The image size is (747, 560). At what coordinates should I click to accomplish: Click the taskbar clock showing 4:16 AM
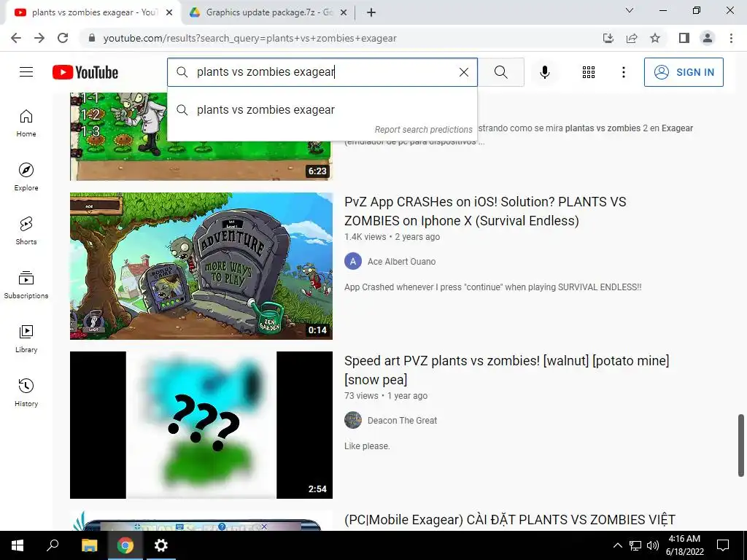click(684, 545)
